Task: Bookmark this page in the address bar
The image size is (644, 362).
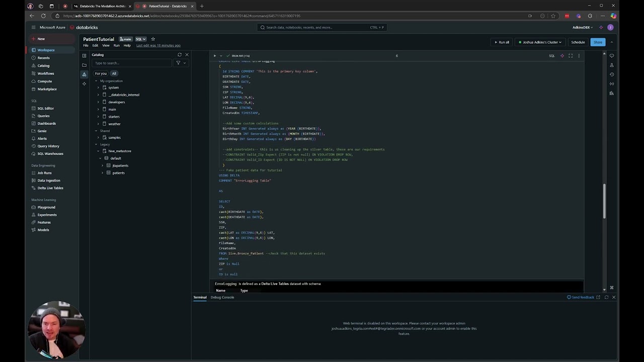Action: click(x=553, y=16)
